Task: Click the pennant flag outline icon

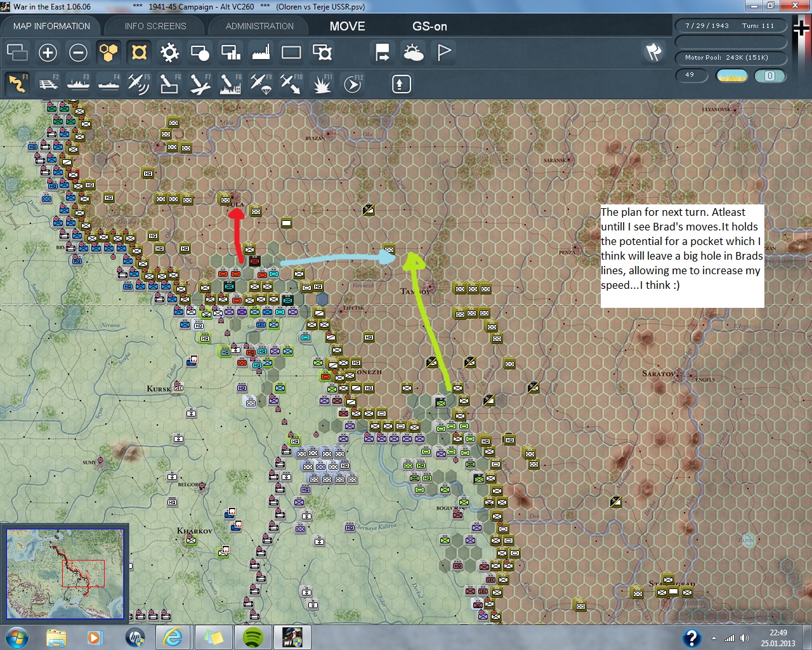Action: [444, 53]
